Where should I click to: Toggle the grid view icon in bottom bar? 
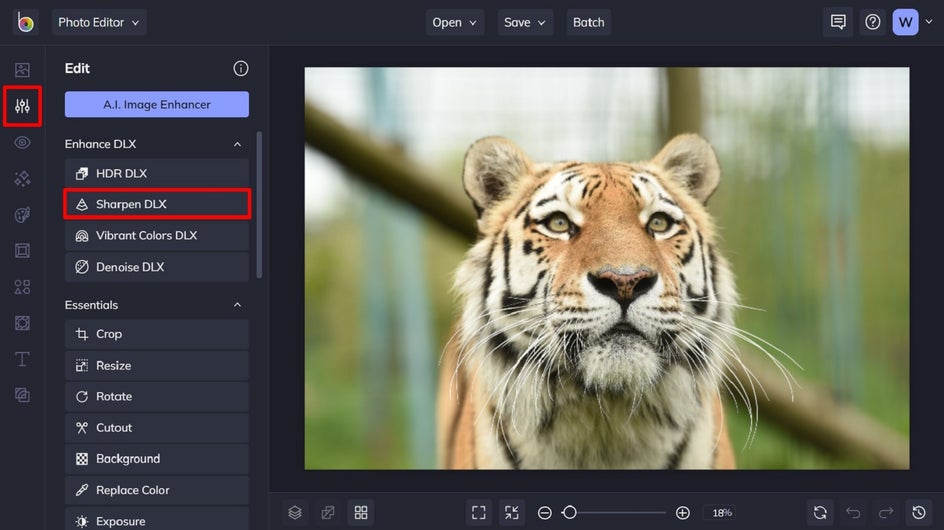tap(361, 512)
